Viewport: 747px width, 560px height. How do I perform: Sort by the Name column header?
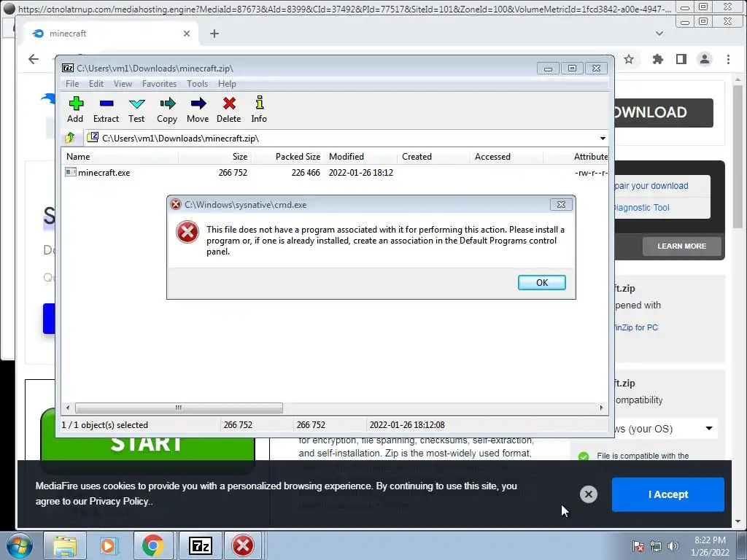coord(120,157)
